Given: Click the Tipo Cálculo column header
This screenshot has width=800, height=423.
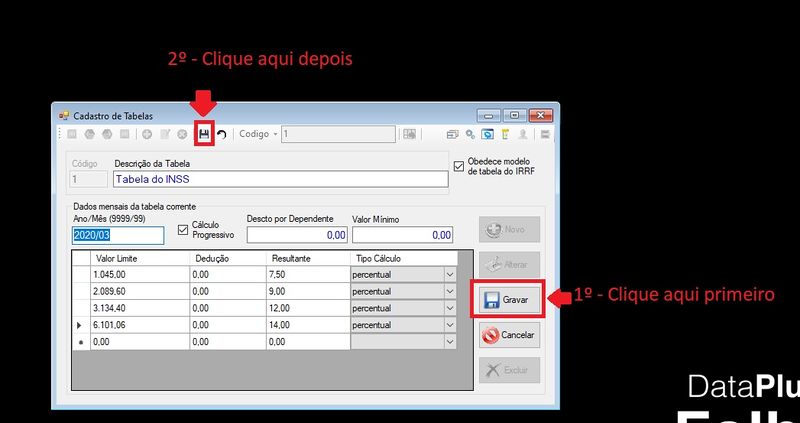Looking at the screenshot, I should 404,259.
